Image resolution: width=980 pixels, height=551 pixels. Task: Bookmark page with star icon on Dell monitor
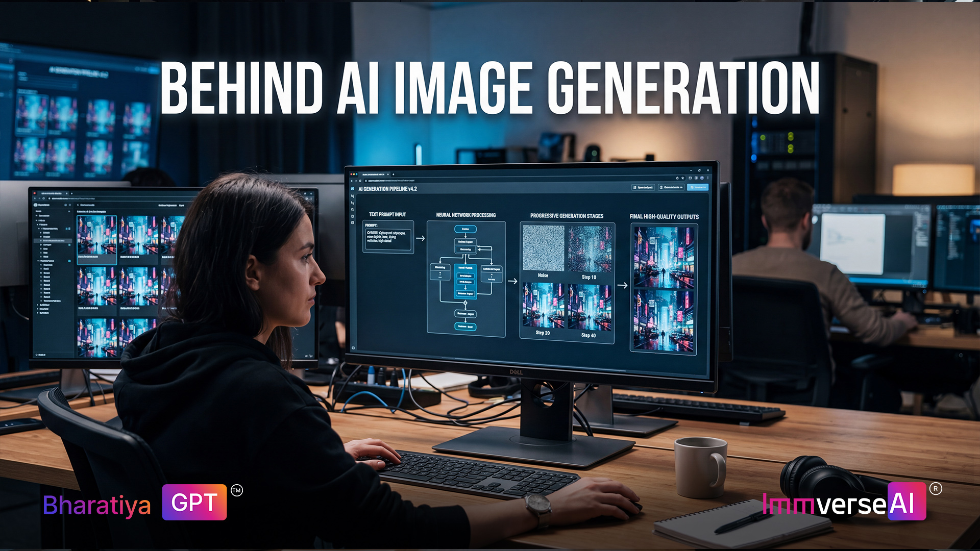(683, 178)
